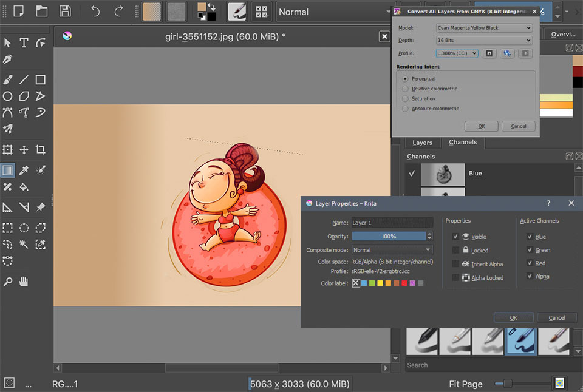Select the Move tool
The height and width of the screenshot is (392, 583).
(x=24, y=149)
